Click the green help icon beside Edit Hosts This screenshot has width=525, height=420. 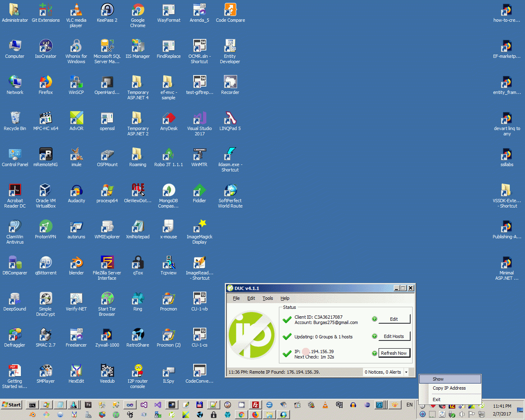point(374,336)
